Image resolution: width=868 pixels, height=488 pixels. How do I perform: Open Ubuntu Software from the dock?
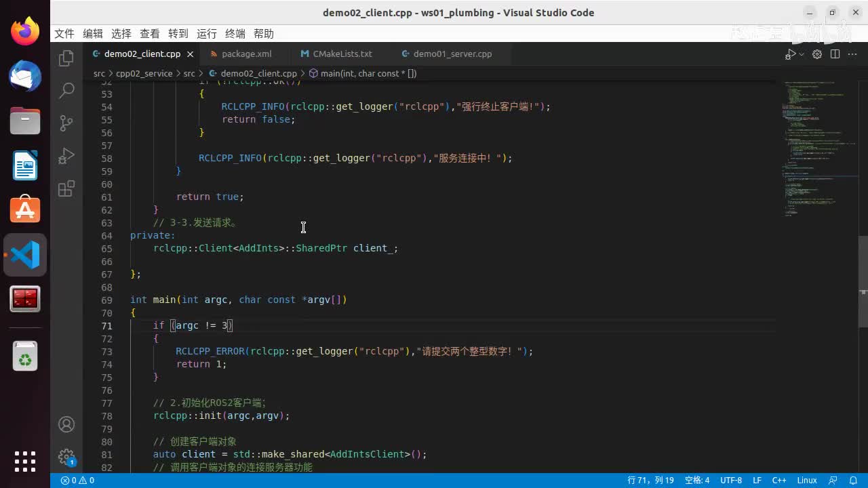click(25, 210)
